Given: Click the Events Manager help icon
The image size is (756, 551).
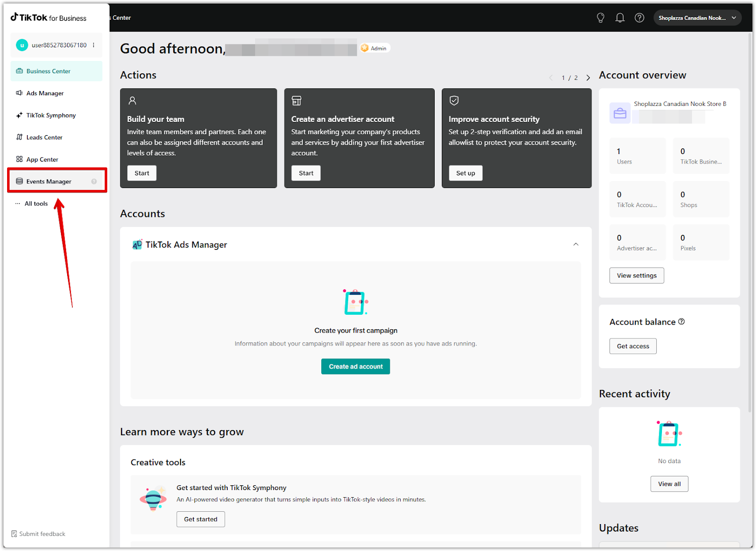Looking at the screenshot, I should (94, 181).
